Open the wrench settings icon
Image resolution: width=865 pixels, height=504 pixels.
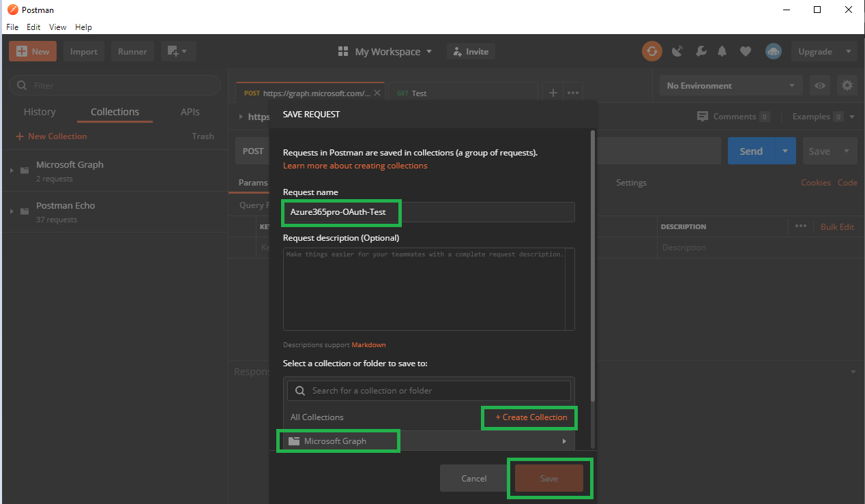(701, 51)
